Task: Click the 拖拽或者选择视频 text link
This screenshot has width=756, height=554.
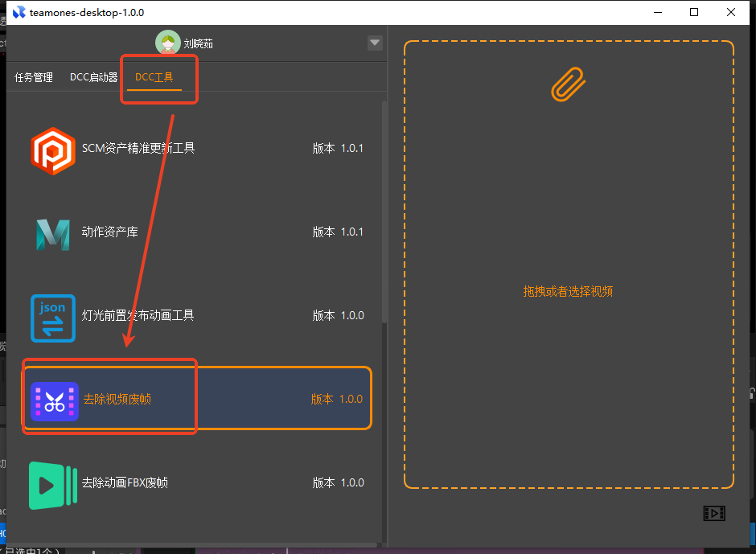Action: [568, 291]
